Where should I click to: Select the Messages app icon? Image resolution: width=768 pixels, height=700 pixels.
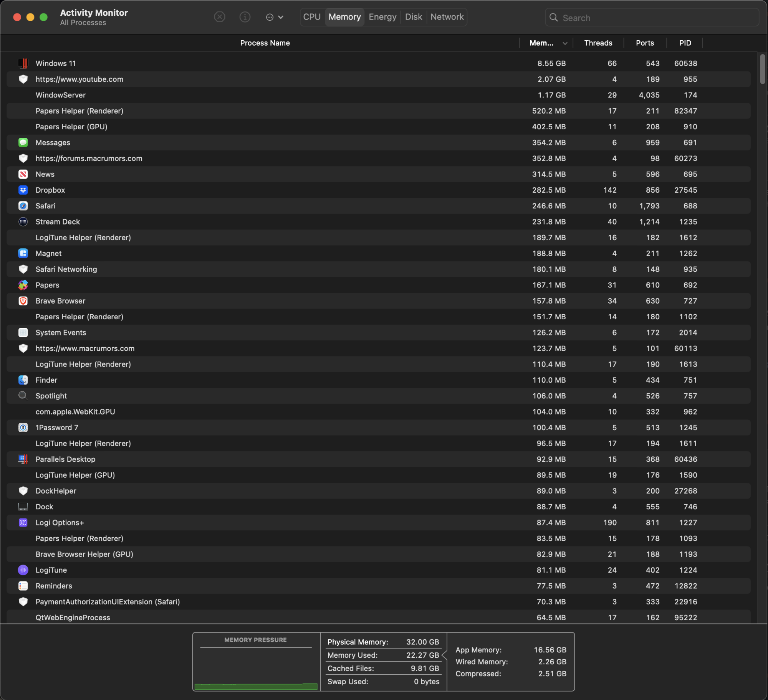pos(23,142)
